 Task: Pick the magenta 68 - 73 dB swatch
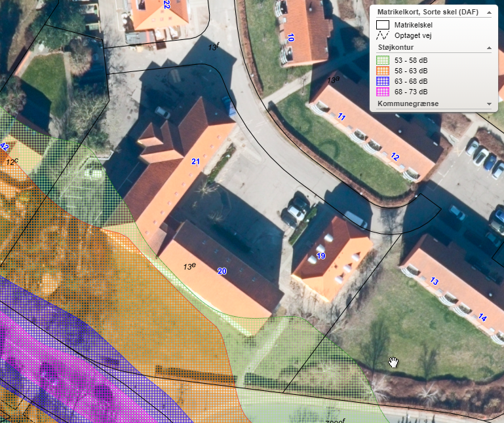coord(383,92)
